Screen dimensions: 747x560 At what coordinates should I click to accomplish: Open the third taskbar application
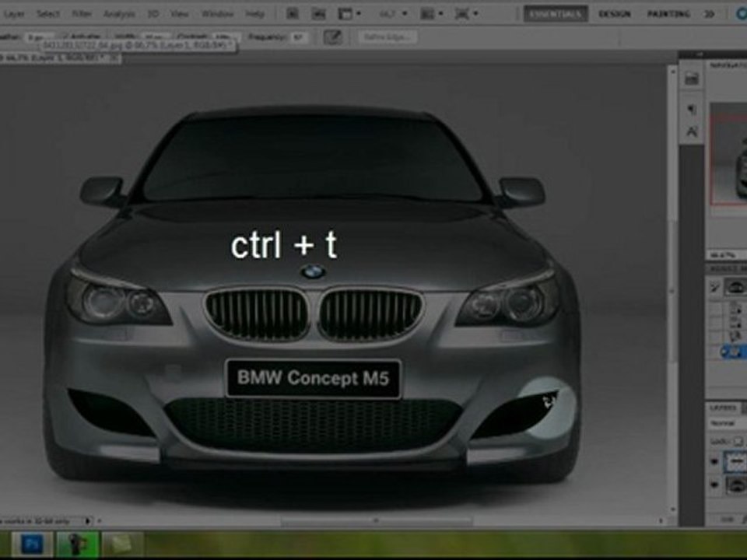tap(123, 544)
